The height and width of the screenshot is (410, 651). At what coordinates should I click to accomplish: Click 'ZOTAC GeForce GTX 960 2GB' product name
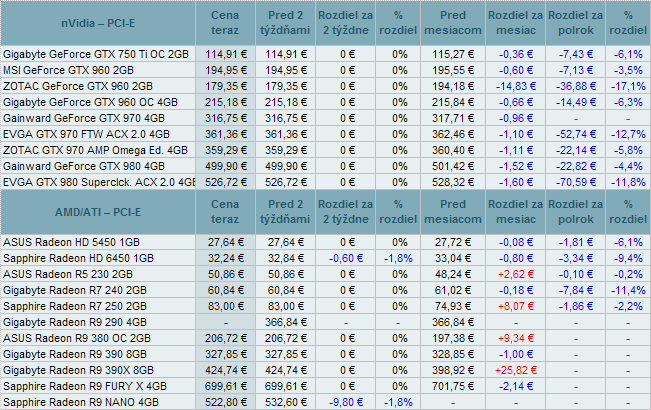(78, 86)
